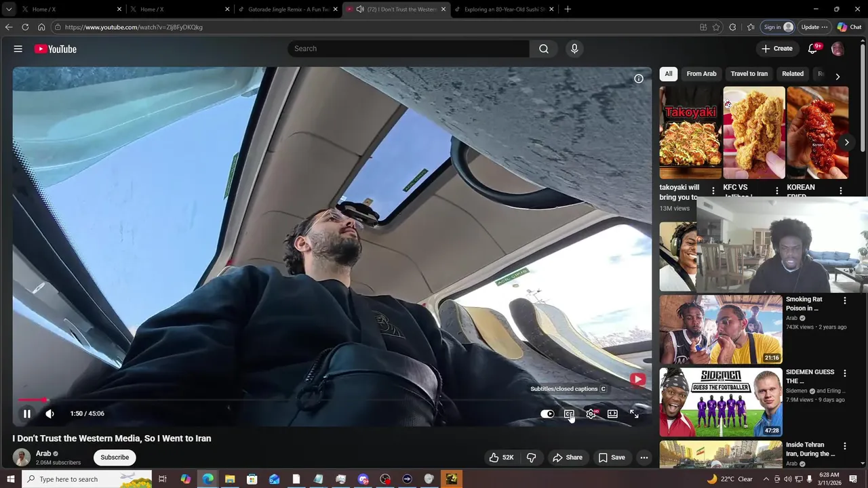Switch to Gatorade Jingle Remix tab

tap(288, 9)
